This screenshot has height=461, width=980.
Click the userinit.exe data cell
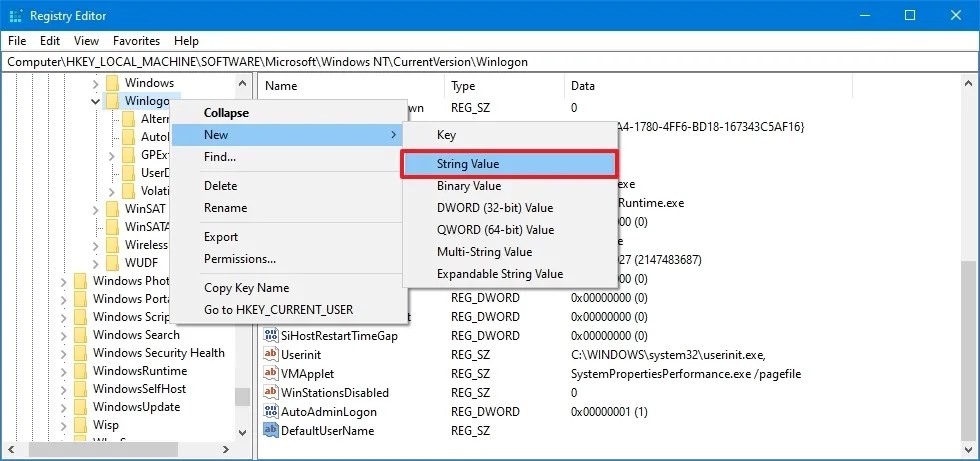668,355
